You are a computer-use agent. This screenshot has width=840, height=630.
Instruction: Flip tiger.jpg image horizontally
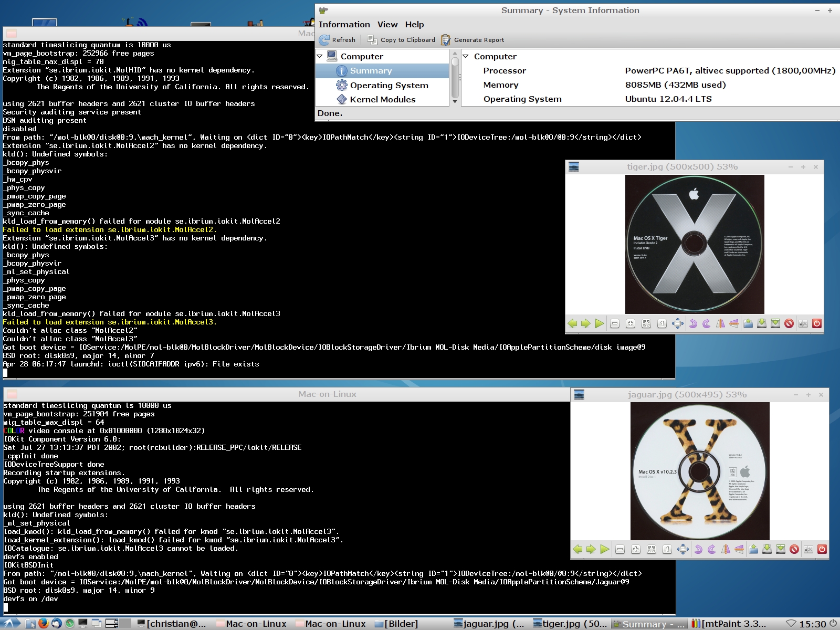720,324
